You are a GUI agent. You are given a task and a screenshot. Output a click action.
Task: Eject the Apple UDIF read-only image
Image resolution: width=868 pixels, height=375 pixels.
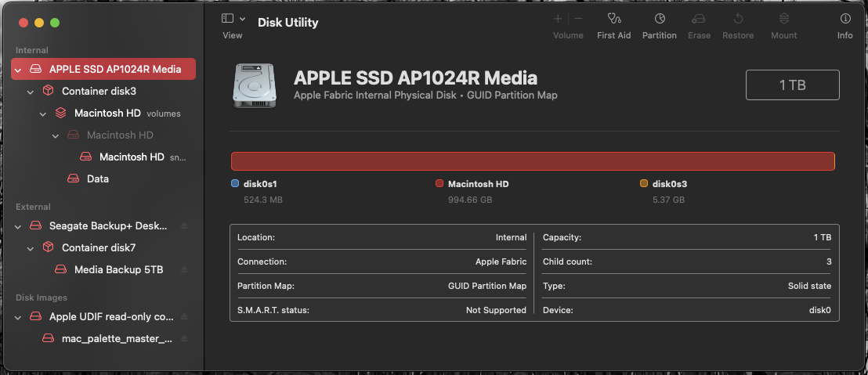(x=184, y=317)
